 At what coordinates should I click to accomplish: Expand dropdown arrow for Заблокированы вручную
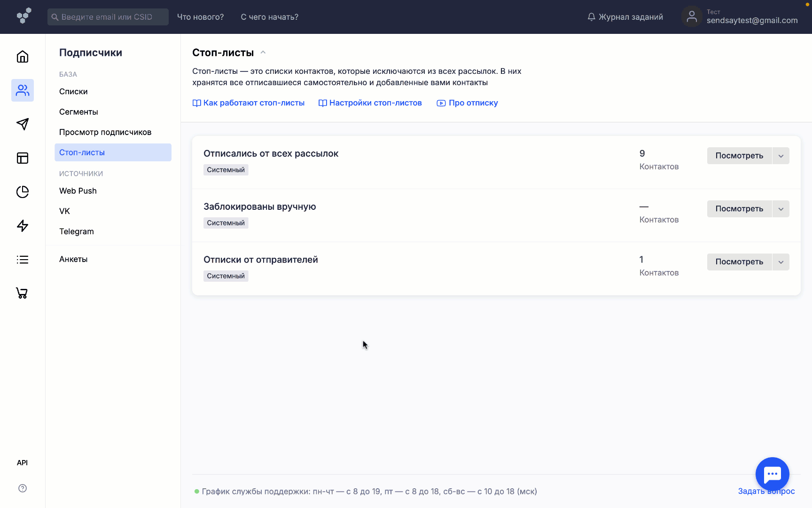point(781,209)
